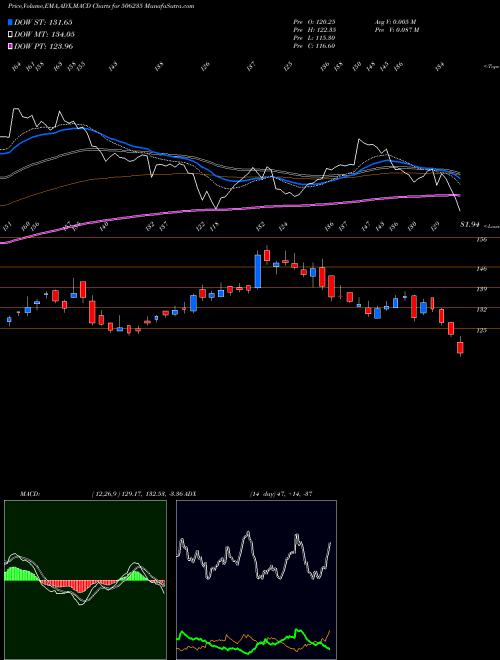Click the 146 price level label
This screenshot has height=660, width=500.
pyautogui.click(x=481, y=269)
